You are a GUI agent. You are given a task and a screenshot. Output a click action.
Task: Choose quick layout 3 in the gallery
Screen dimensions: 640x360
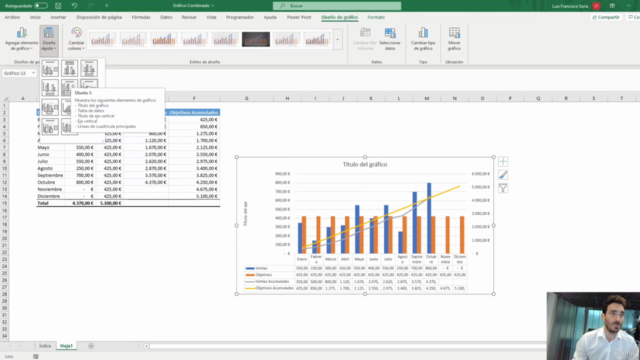pos(89,68)
